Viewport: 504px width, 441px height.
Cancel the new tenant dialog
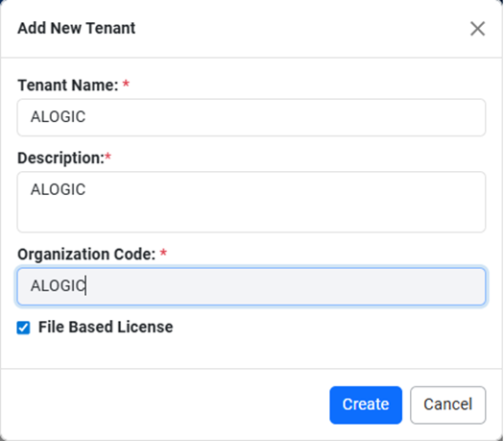(447, 405)
